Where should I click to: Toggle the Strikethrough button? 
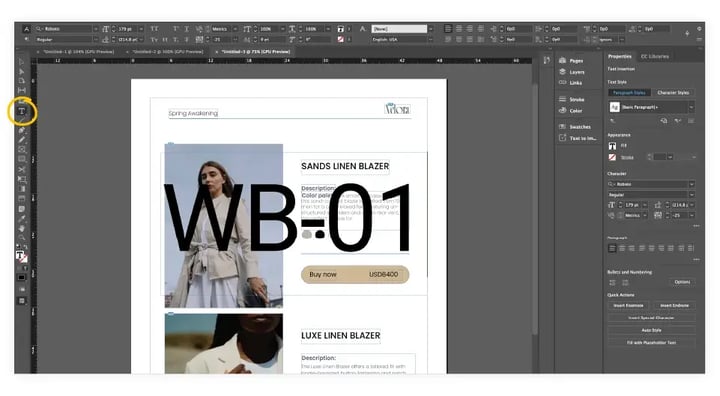click(x=186, y=40)
